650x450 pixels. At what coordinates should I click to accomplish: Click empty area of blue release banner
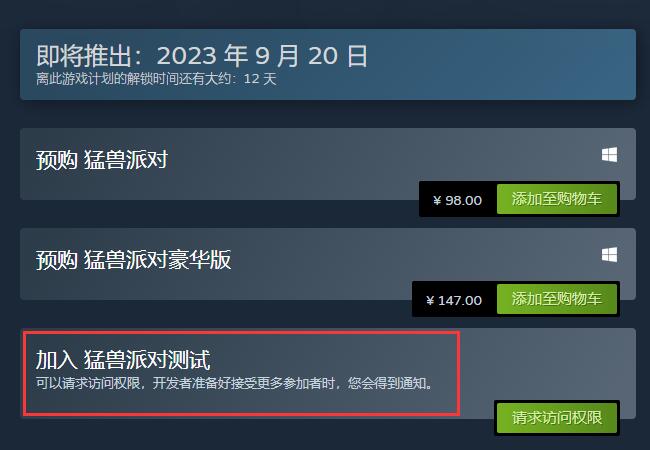497,64
